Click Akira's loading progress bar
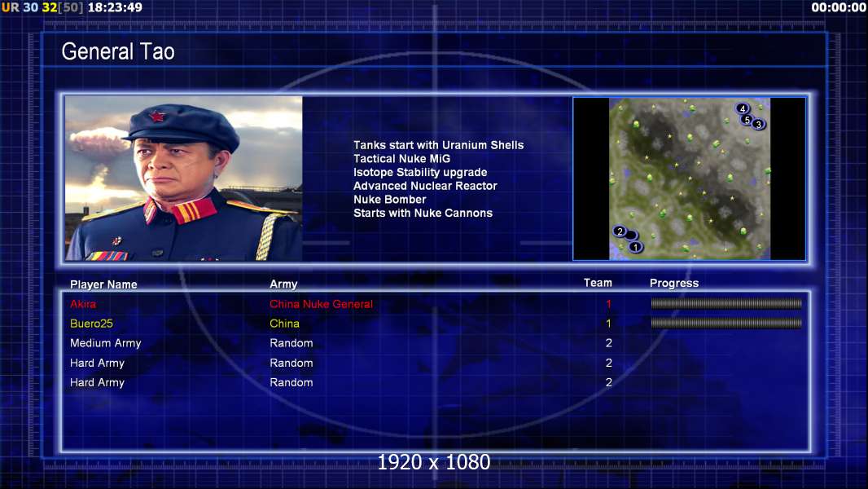 click(x=726, y=303)
